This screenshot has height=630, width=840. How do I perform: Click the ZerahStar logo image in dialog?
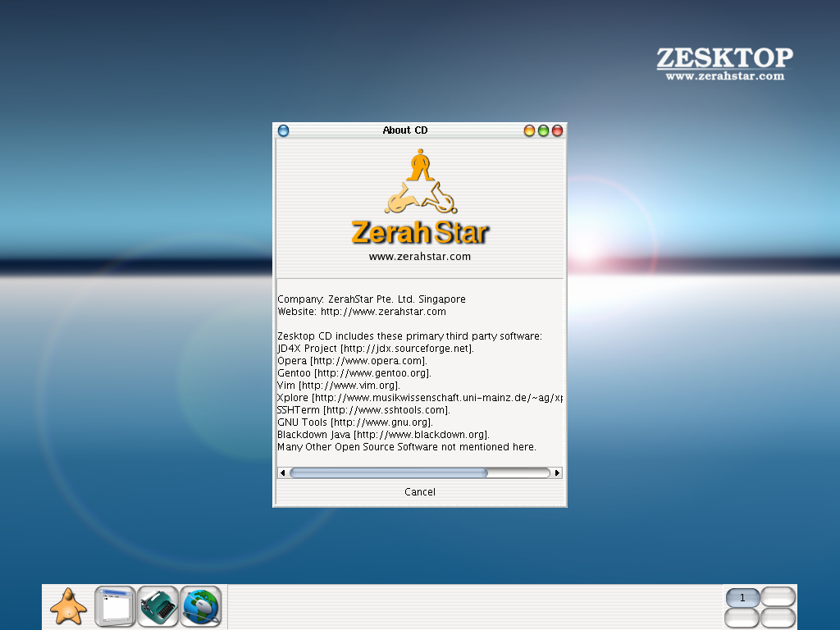(x=420, y=197)
